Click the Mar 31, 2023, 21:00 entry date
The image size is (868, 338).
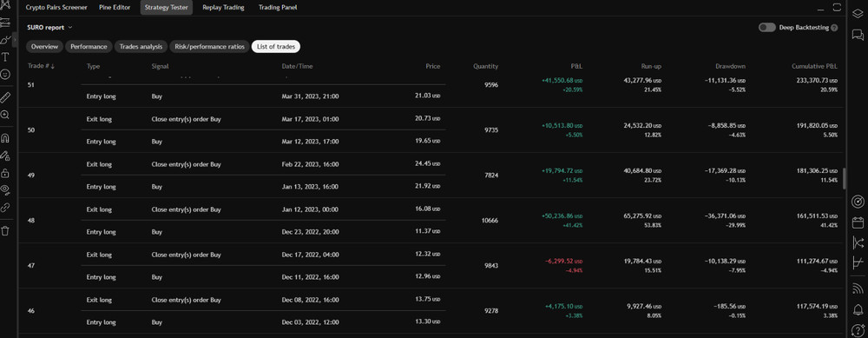click(310, 96)
